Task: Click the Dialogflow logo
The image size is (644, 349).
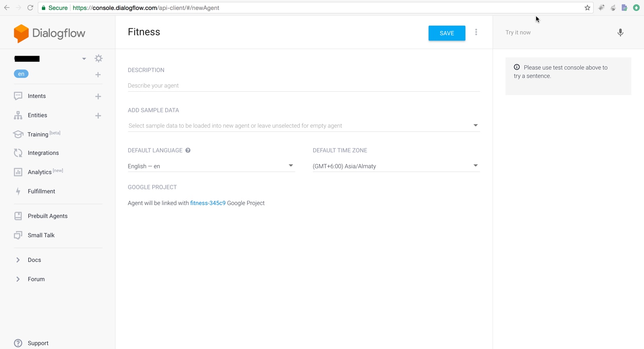Action: click(49, 33)
